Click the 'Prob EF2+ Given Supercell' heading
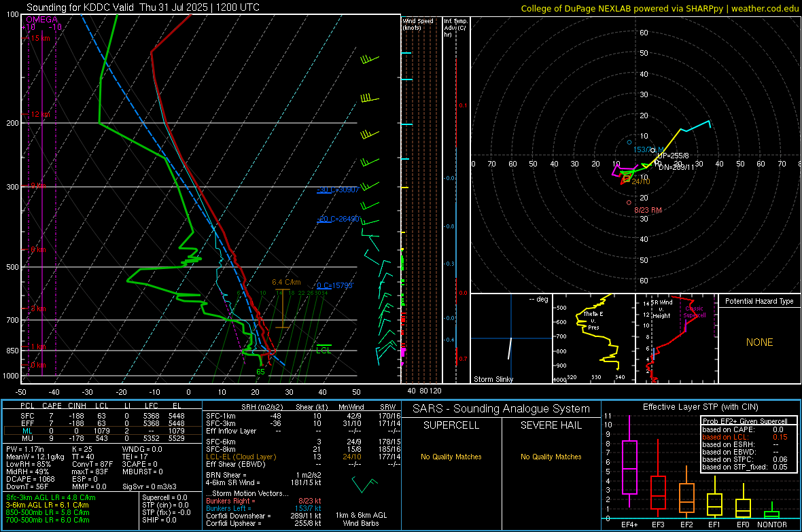 (x=745, y=421)
